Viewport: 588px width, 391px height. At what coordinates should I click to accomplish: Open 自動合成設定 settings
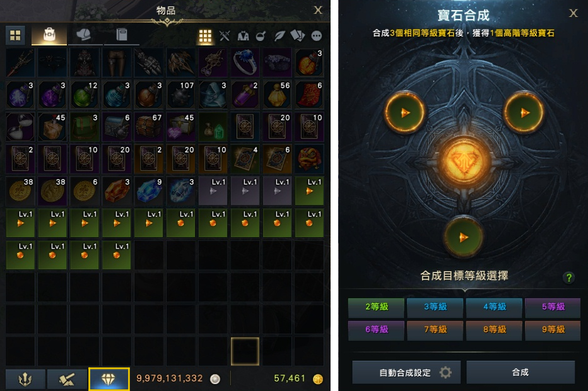click(x=406, y=372)
